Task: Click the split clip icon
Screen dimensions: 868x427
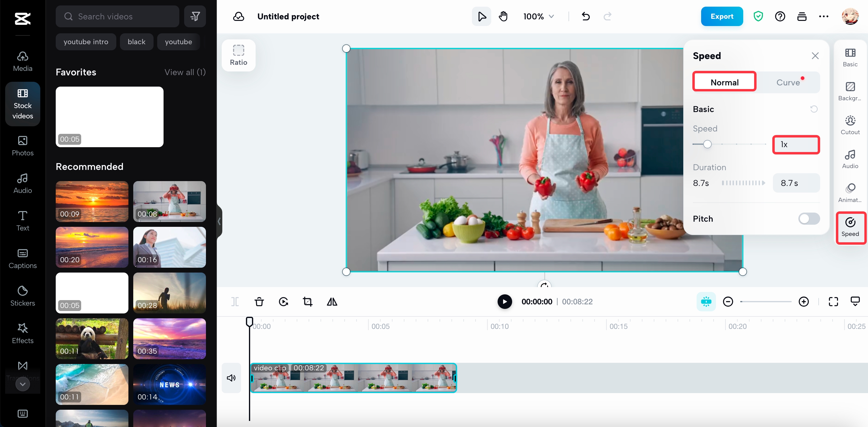Action: coord(235,301)
